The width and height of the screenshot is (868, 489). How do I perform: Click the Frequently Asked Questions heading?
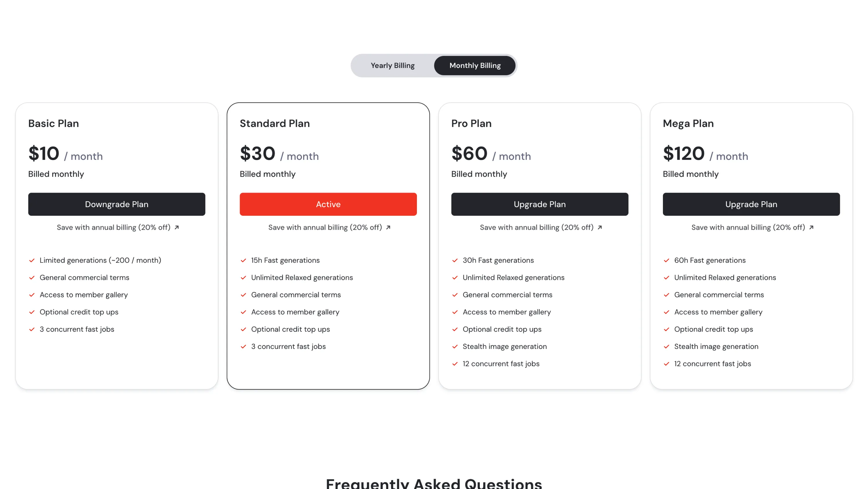(x=434, y=483)
